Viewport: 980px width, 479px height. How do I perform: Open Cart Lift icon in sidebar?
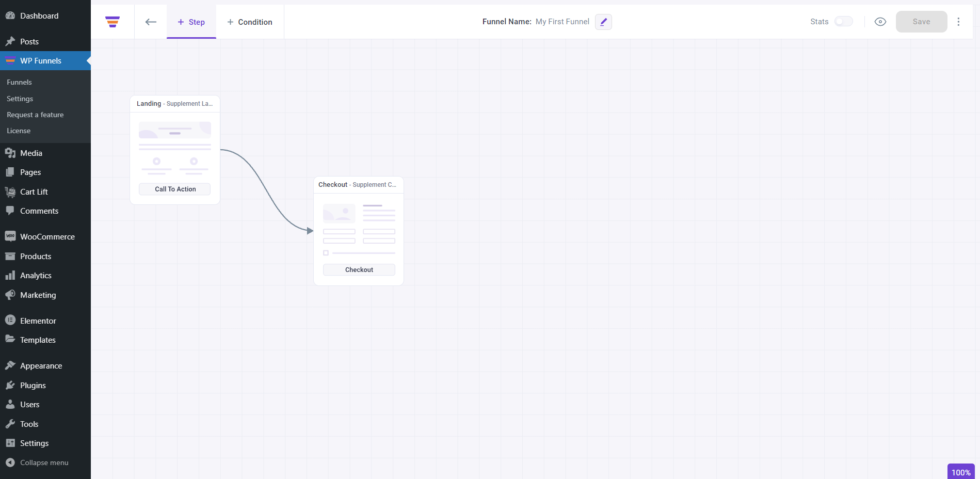(x=10, y=191)
